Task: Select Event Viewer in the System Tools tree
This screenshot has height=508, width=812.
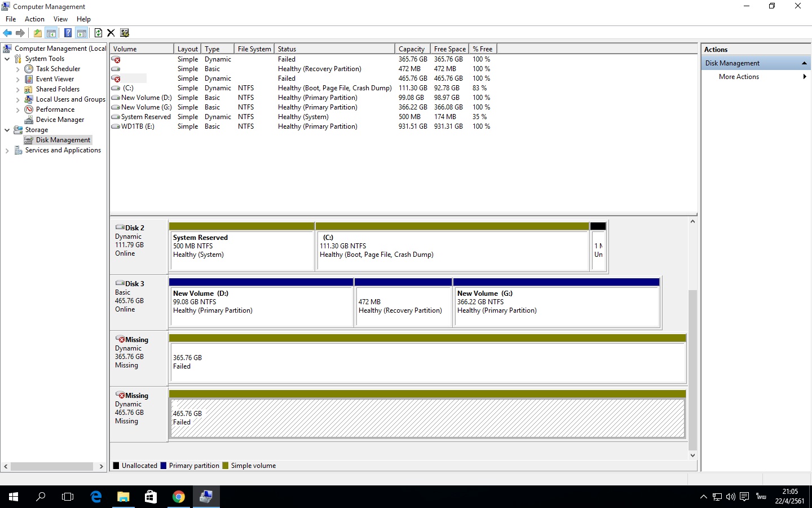Action: (55, 79)
